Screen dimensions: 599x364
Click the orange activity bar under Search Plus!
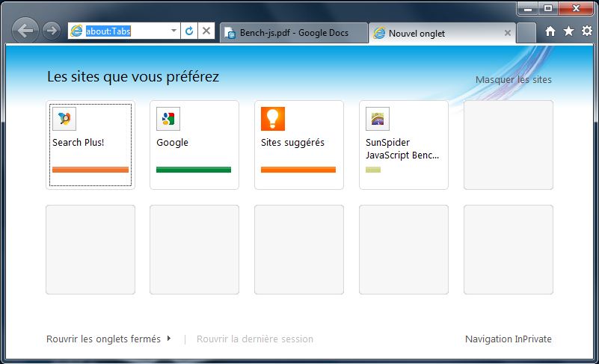(x=90, y=170)
